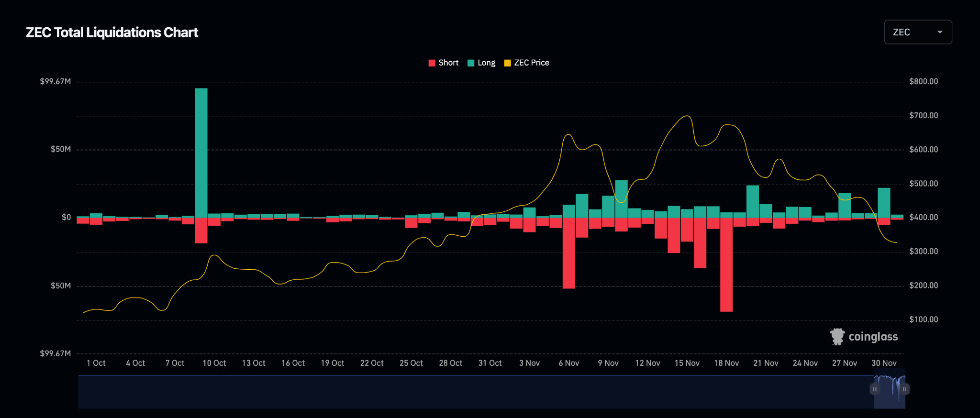Click the red Short legend swatch
The width and height of the screenshot is (980, 418).
(432, 63)
